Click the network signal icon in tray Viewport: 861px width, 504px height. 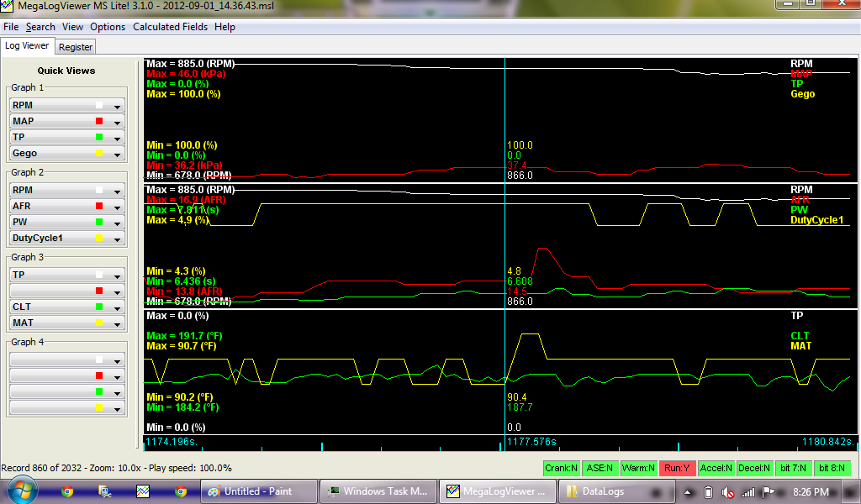click(x=747, y=492)
